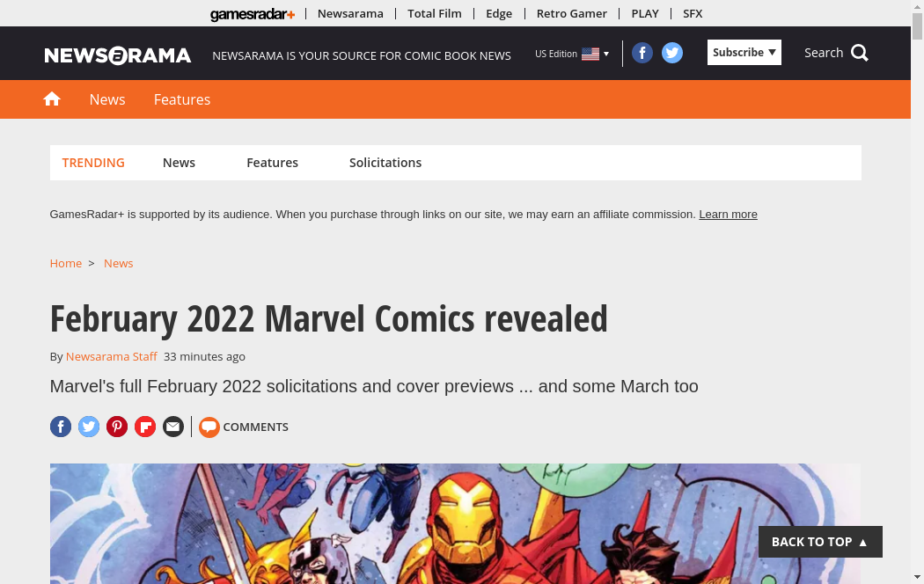Expand the US Edition dropdown
Viewport: 924px width, 584px height.
click(x=572, y=54)
